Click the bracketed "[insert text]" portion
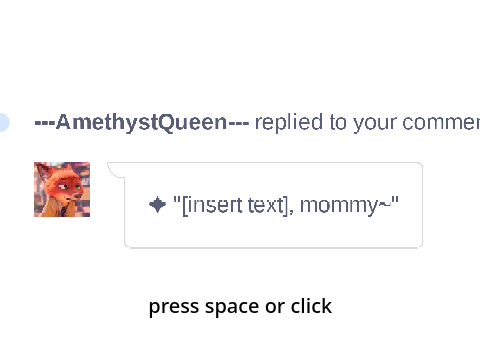The height and width of the screenshot is (360, 480). point(237,205)
